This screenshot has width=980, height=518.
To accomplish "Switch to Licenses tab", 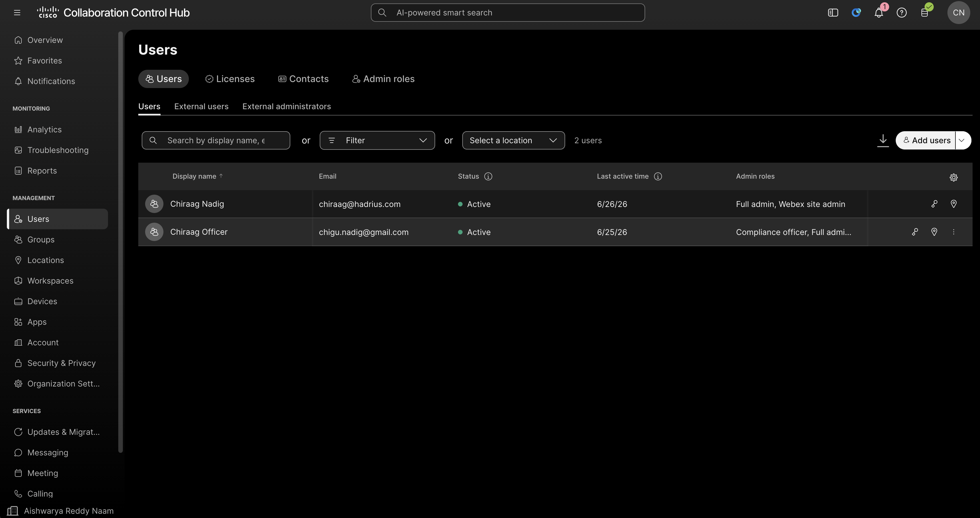I will pyautogui.click(x=230, y=79).
